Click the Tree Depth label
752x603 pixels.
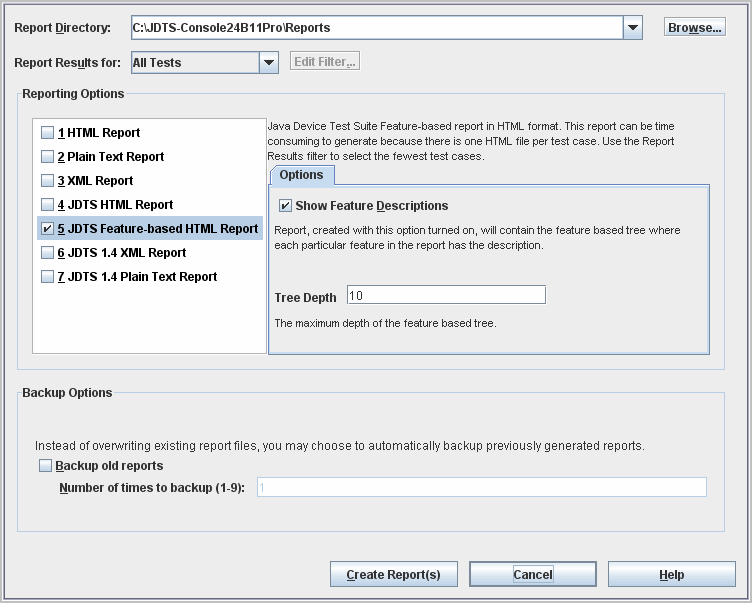point(306,297)
